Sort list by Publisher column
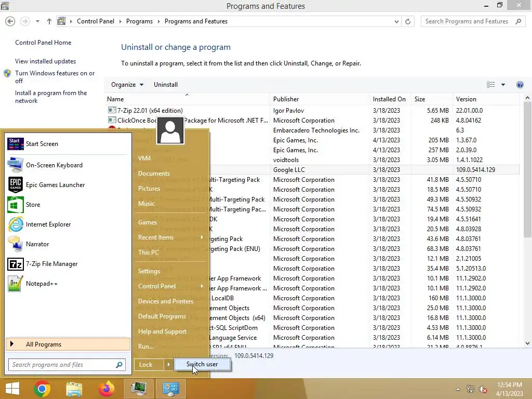The image size is (532, 399). pyautogui.click(x=321, y=99)
